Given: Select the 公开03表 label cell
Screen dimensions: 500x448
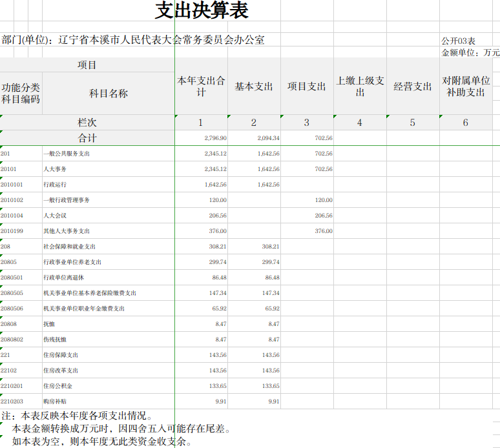Looking at the screenshot, I should pos(458,41).
